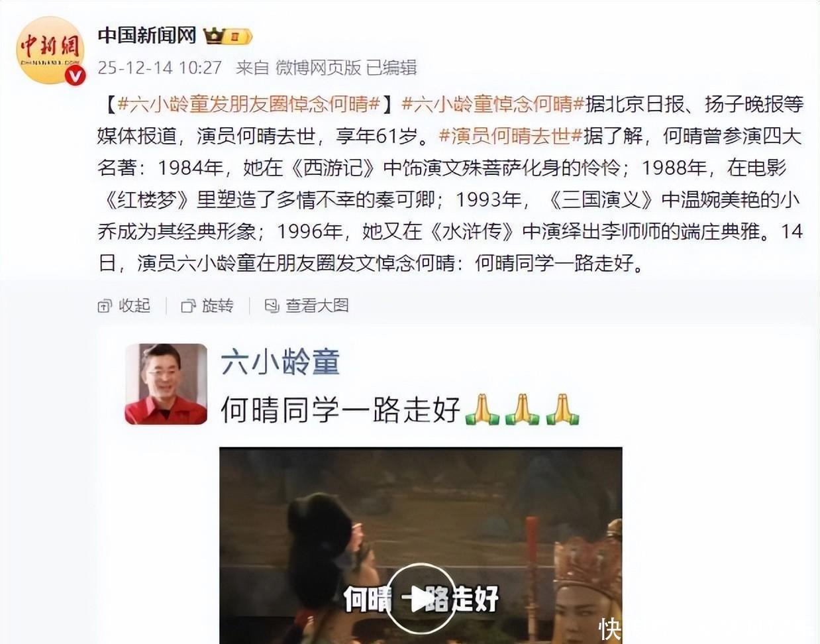820x644 pixels.
Task: Open the 中国新闻网 account name
Action: tap(147, 36)
